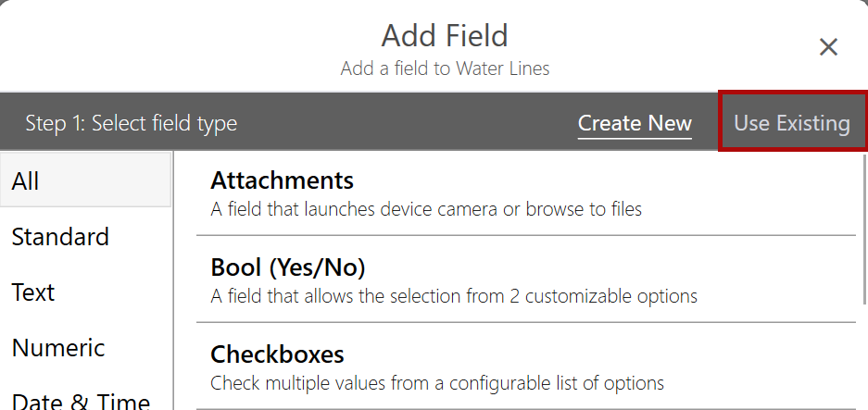Choose the Bool (Yes/No) field type
Screen dimensions: 868x410
pyautogui.click(x=288, y=267)
